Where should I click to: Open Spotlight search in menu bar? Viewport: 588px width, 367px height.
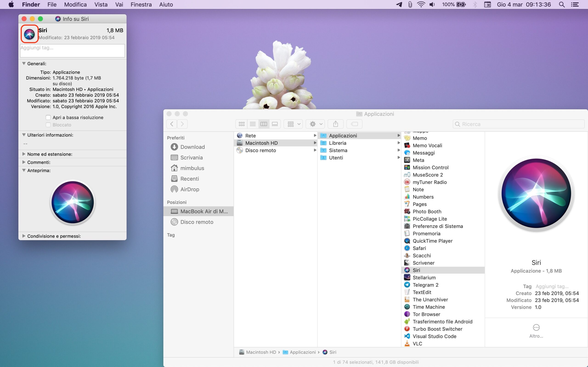(x=562, y=5)
